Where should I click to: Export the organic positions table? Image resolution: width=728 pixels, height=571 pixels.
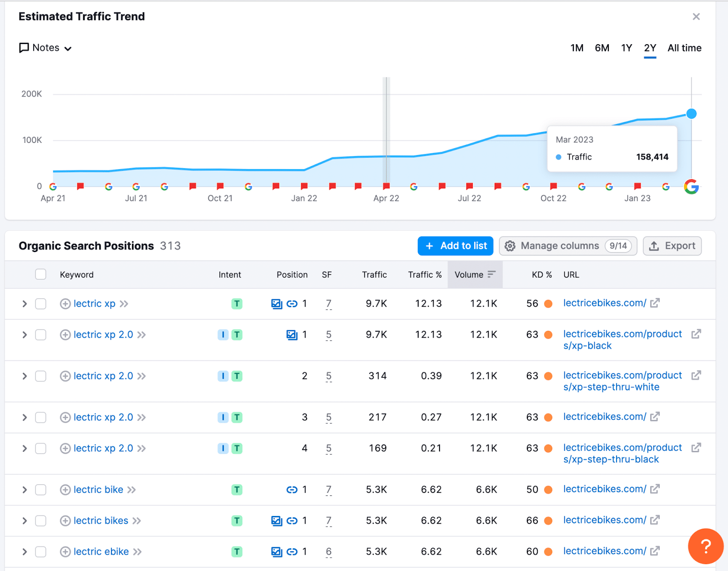click(x=672, y=246)
